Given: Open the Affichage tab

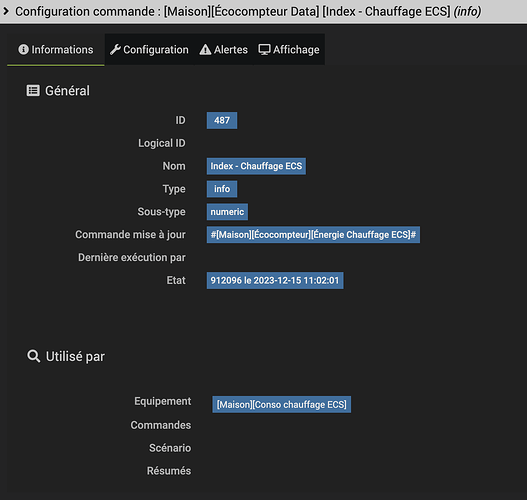Looking at the screenshot, I should point(289,49).
